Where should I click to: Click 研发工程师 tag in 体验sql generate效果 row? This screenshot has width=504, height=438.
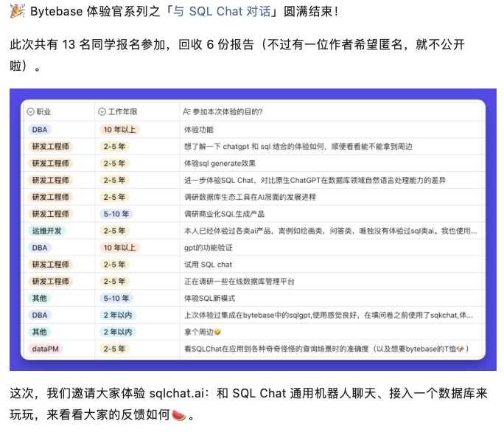coord(50,164)
